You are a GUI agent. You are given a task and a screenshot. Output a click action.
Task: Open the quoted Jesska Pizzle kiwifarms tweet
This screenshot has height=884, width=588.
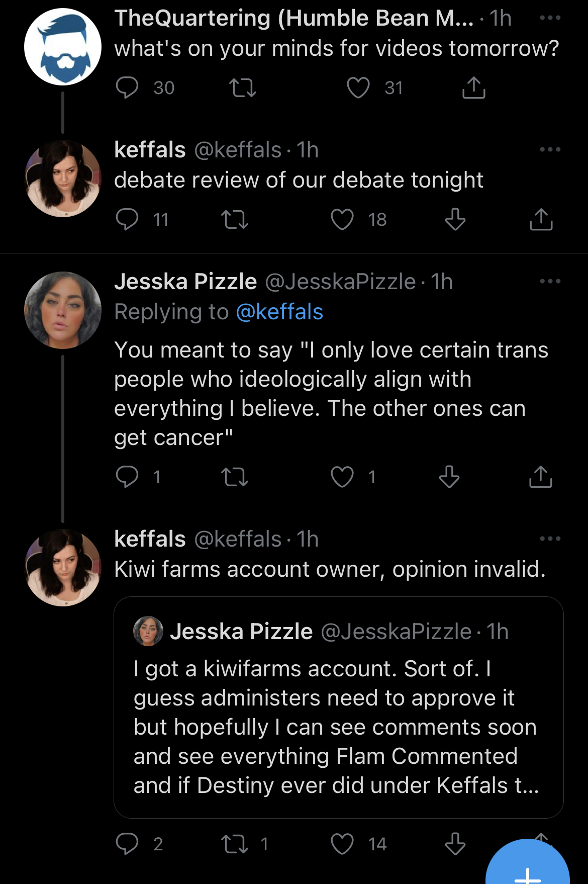point(338,708)
